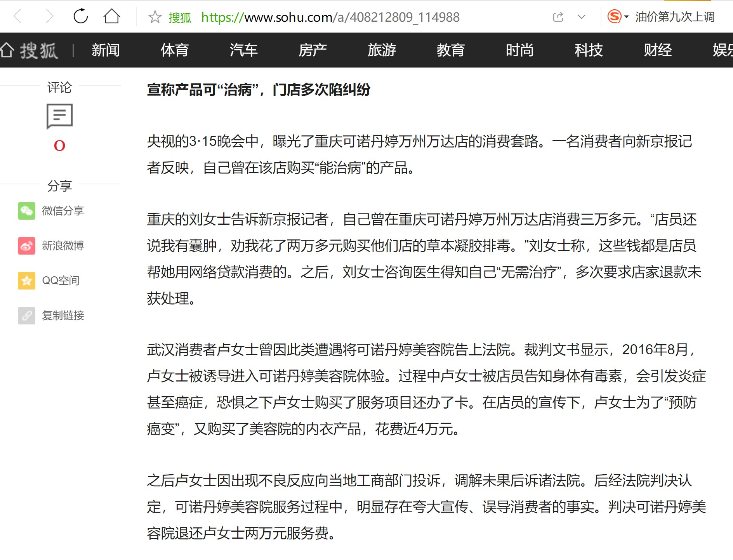Click the browser back arrow

click(x=18, y=17)
